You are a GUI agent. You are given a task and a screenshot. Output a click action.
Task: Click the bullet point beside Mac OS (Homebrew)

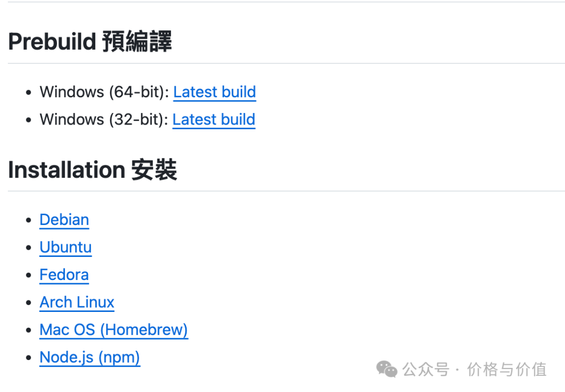(29, 331)
